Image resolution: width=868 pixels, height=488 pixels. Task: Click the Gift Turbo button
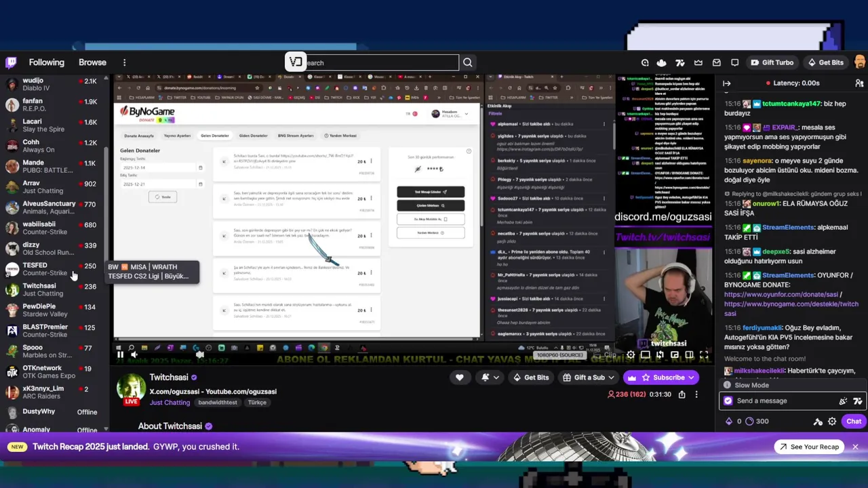[772, 62]
